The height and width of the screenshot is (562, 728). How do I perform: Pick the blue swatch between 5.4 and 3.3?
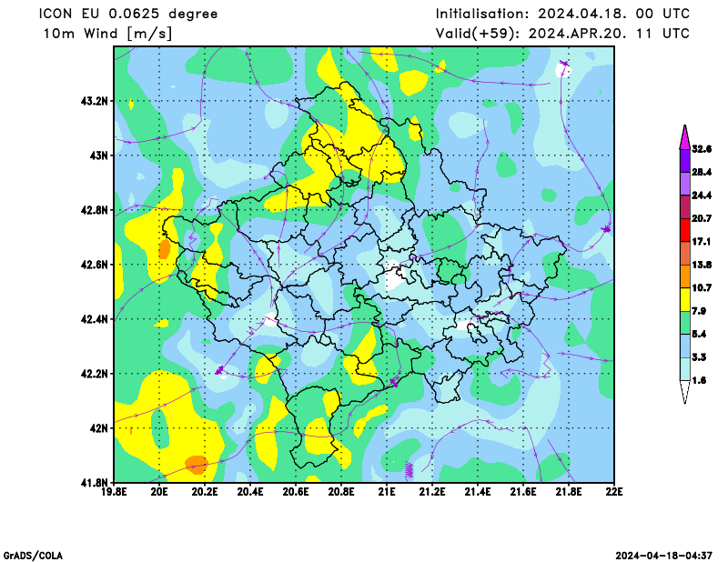tap(685, 346)
